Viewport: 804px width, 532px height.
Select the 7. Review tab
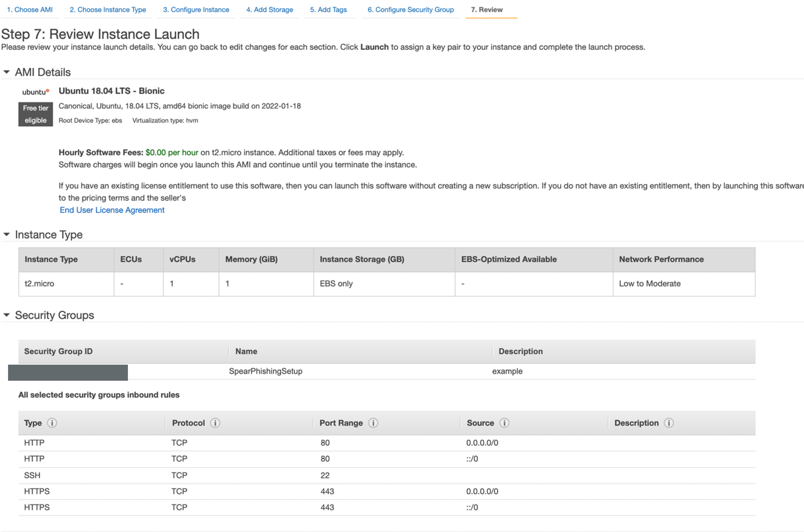click(486, 9)
